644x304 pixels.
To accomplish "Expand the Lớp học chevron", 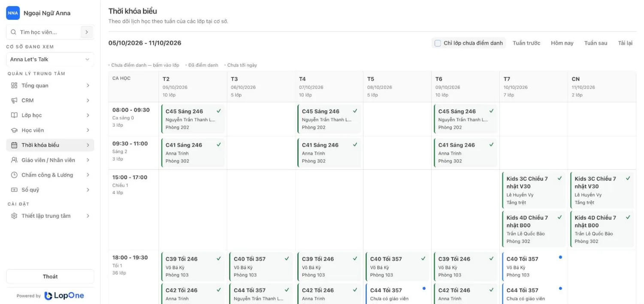I will tap(88, 115).
